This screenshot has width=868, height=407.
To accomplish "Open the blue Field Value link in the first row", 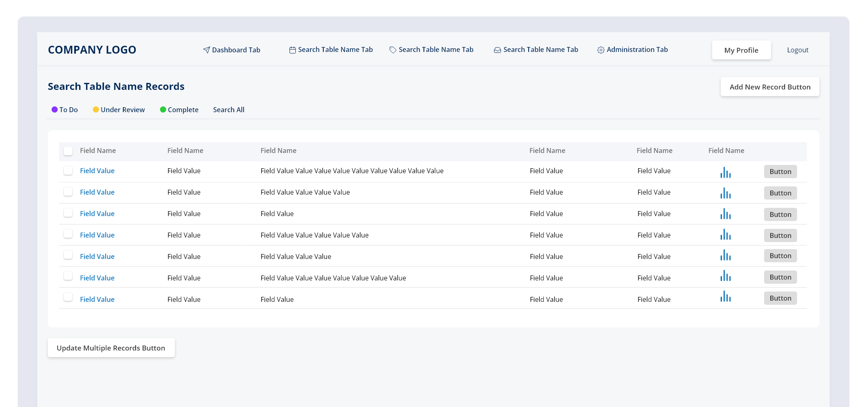I will [97, 171].
